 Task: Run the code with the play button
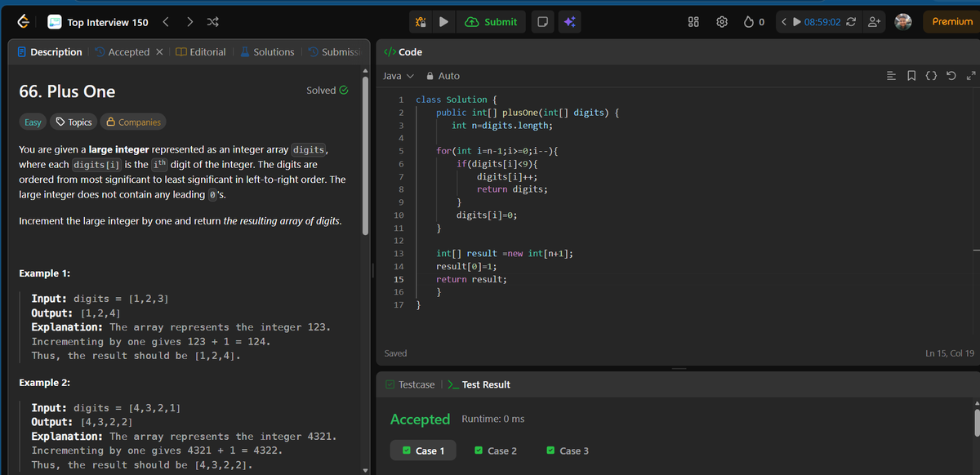443,22
